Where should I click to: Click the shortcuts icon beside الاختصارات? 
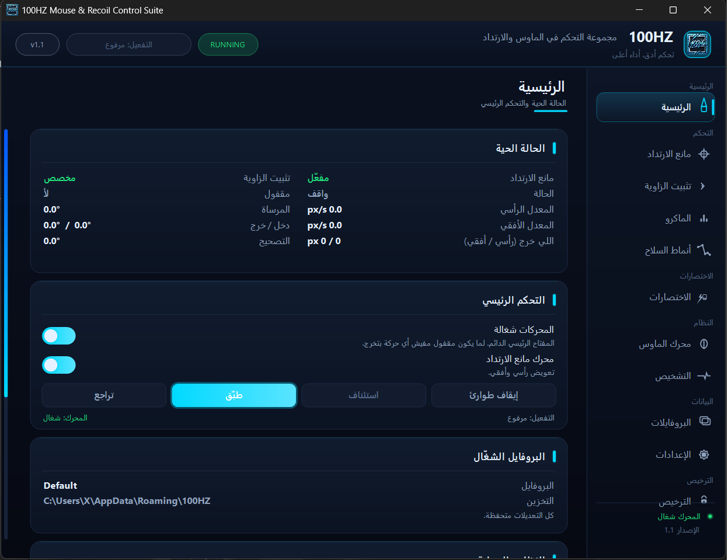pyautogui.click(x=703, y=297)
